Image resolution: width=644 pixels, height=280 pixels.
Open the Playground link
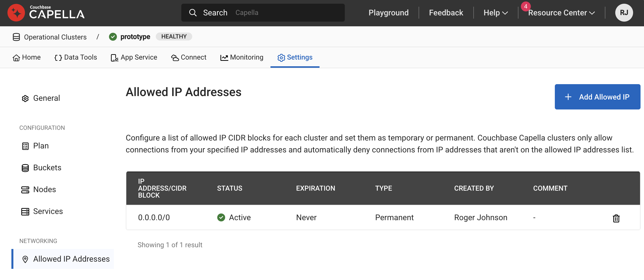[388, 13]
